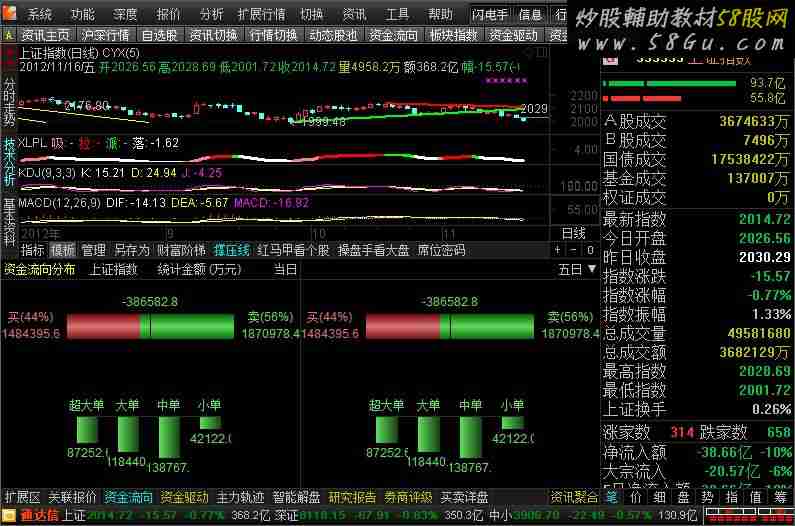This screenshot has height=526, width=795.
Task: Click the 细 icon tab at bottom right
Action: pos(660,497)
